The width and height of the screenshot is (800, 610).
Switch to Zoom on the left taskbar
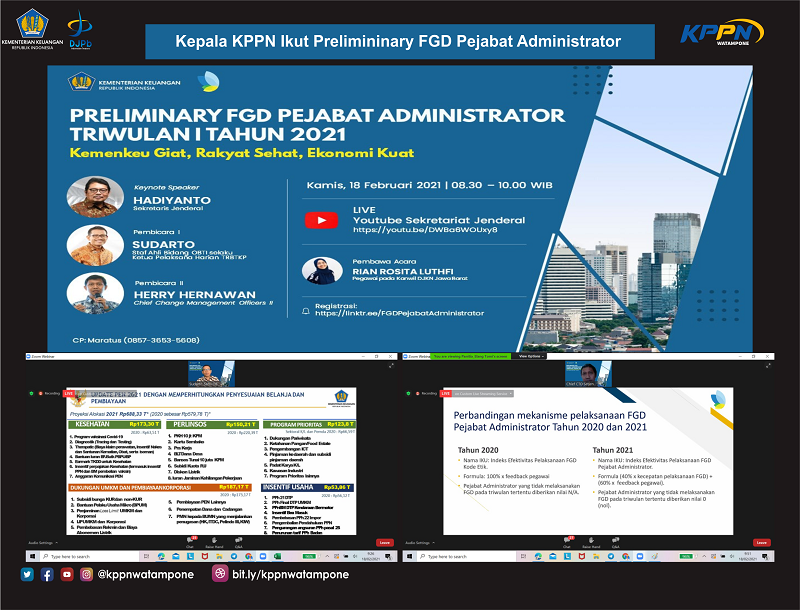point(263,556)
